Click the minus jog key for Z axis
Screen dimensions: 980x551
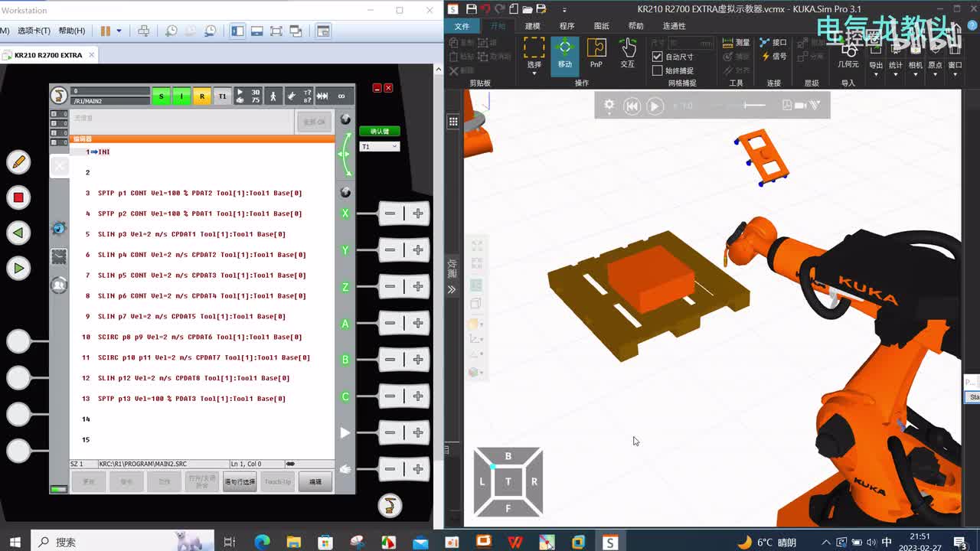pos(390,286)
